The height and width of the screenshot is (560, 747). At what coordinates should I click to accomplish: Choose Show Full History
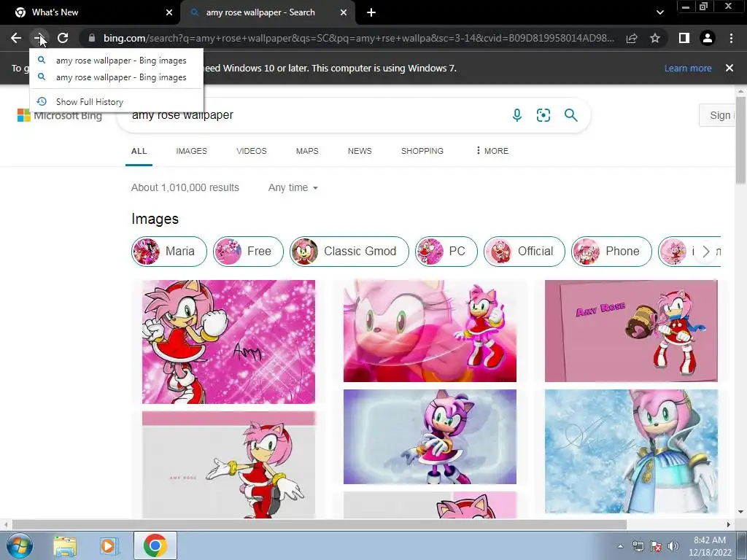pyautogui.click(x=116, y=101)
